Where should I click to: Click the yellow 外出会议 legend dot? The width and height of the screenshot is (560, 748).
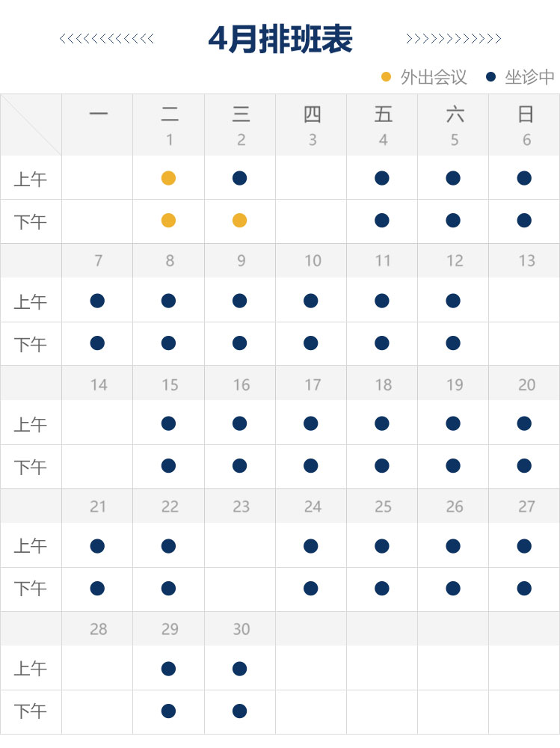click(387, 77)
